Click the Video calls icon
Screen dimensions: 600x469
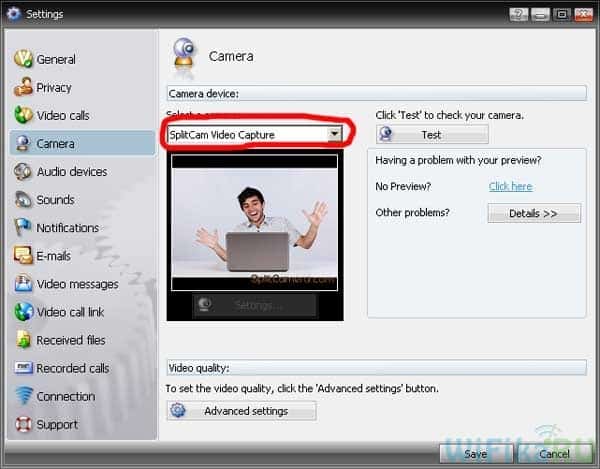[x=23, y=115]
